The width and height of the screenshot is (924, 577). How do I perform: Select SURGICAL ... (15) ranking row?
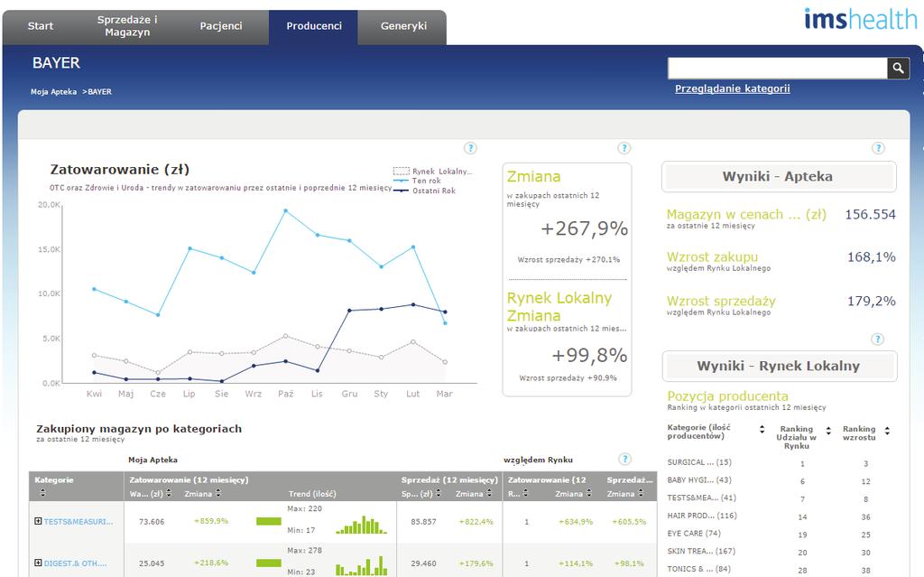point(778,462)
